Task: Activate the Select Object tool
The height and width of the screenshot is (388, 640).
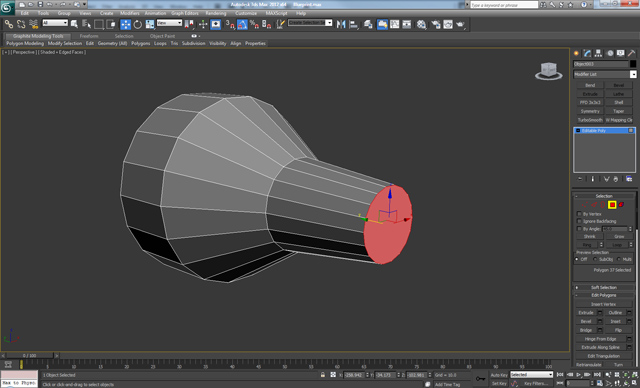Action: pos(74,24)
